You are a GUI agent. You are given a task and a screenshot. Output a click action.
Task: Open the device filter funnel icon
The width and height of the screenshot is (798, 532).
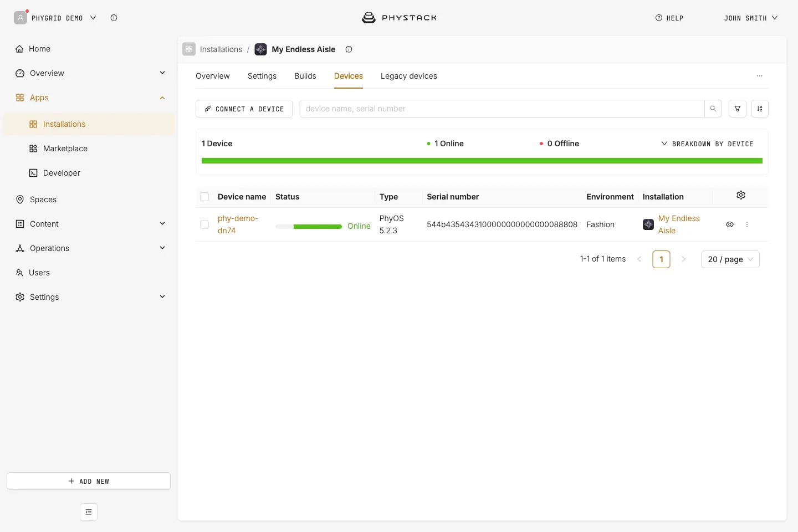coord(738,109)
